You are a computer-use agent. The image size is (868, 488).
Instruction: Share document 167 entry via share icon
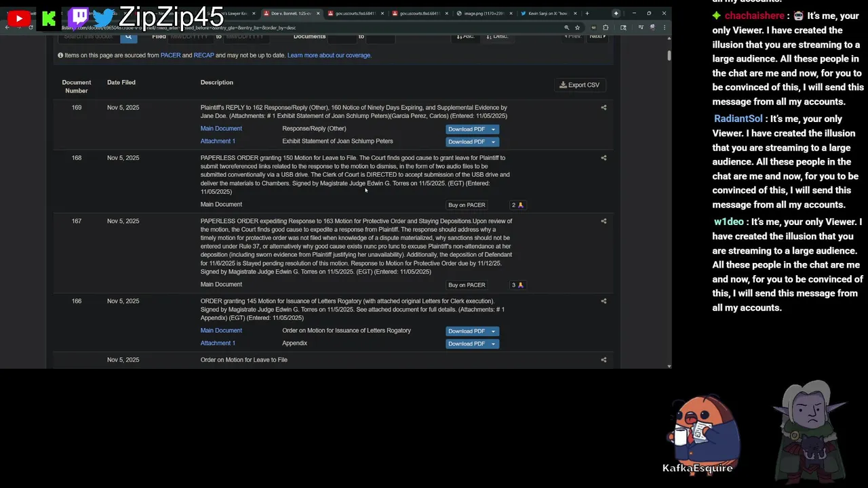click(604, 221)
